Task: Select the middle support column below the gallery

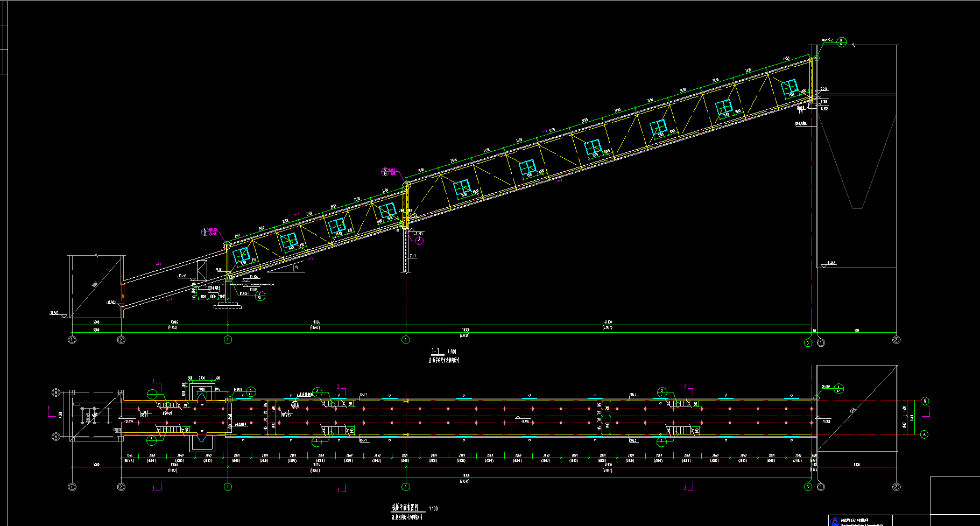Action: 406,250
